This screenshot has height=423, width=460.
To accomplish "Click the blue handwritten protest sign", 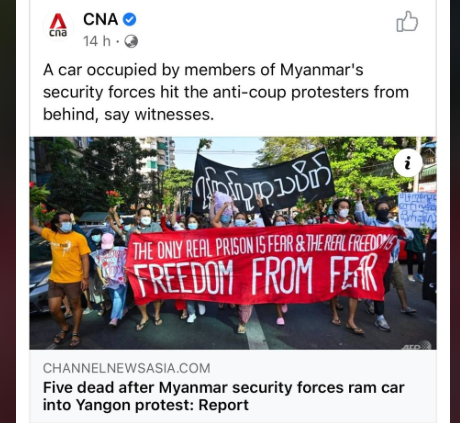I will tap(417, 210).
